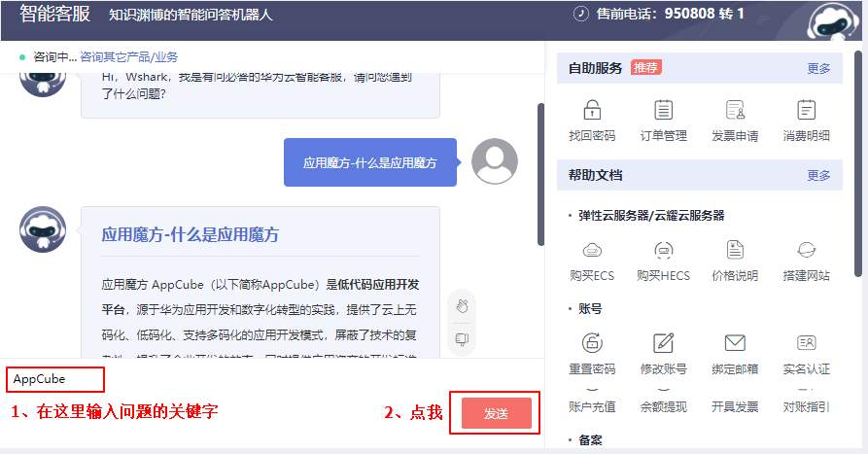Click the 账号 section heading

[x=590, y=309]
